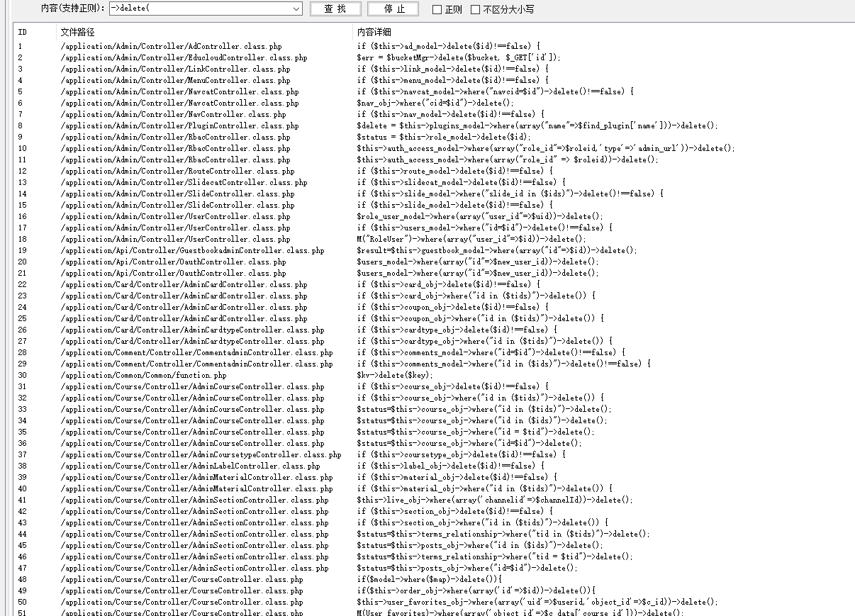Click the $delete = $this->plugins_model code line
855x616 pixels.
click(x=537, y=125)
